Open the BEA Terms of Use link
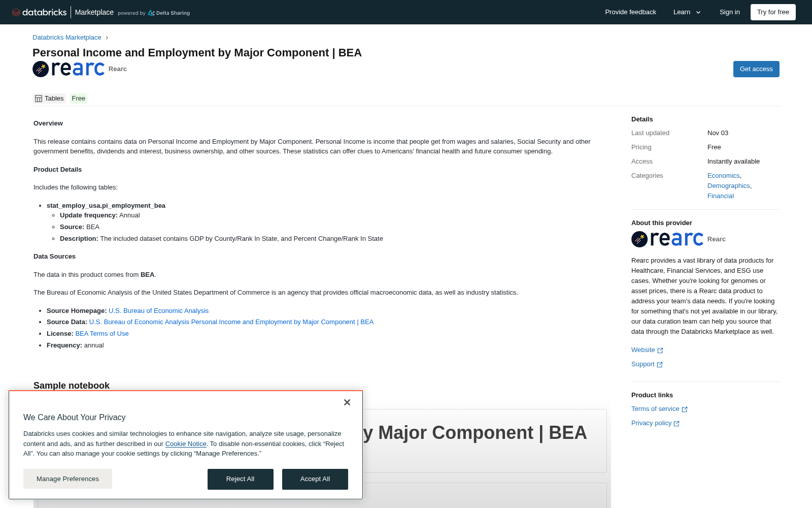The image size is (812, 508). coord(102,334)
